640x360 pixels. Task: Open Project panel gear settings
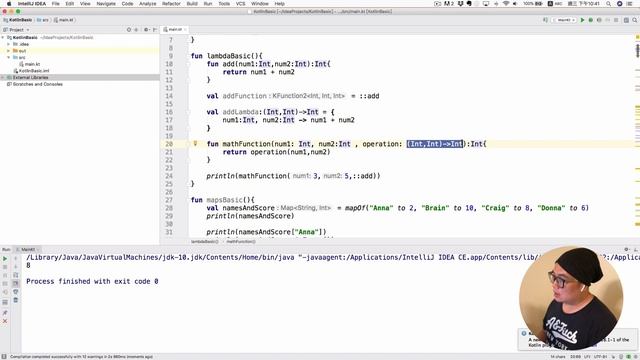[147, 30]
